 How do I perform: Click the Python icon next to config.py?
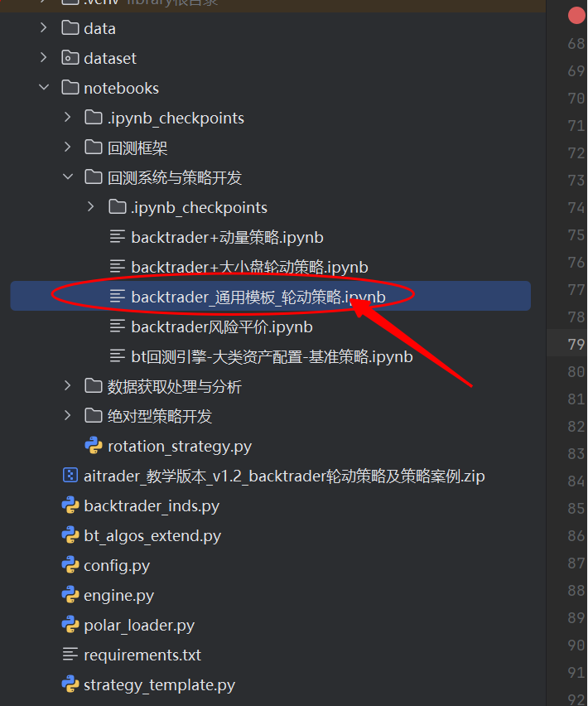click(x=70, y=565)
